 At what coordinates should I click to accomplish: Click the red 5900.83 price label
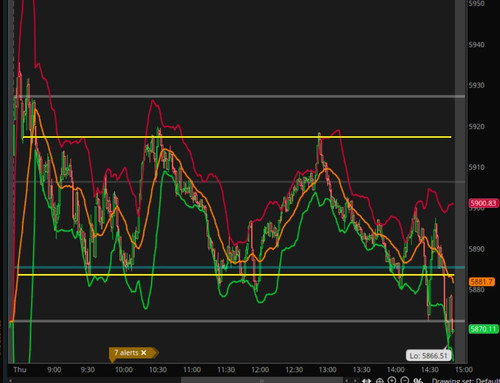click(483, 203)
